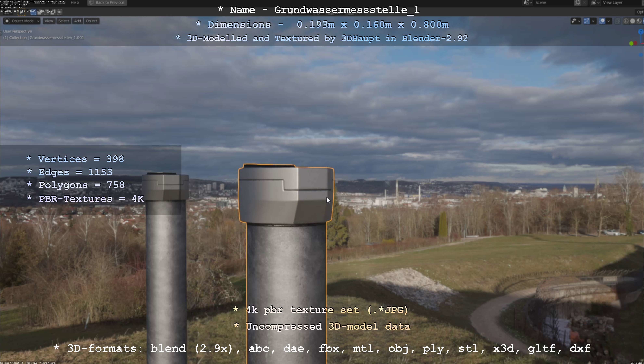Viewport: 644px width, 364px height.
Task: Click the Dimensions 0.193m x 0.160m text
Action: tap(322, 25)
